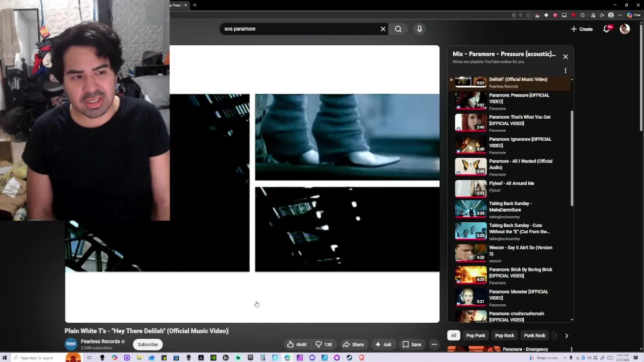
Task: Like the video with thumbs-up 464K
Action: (297, 344)
